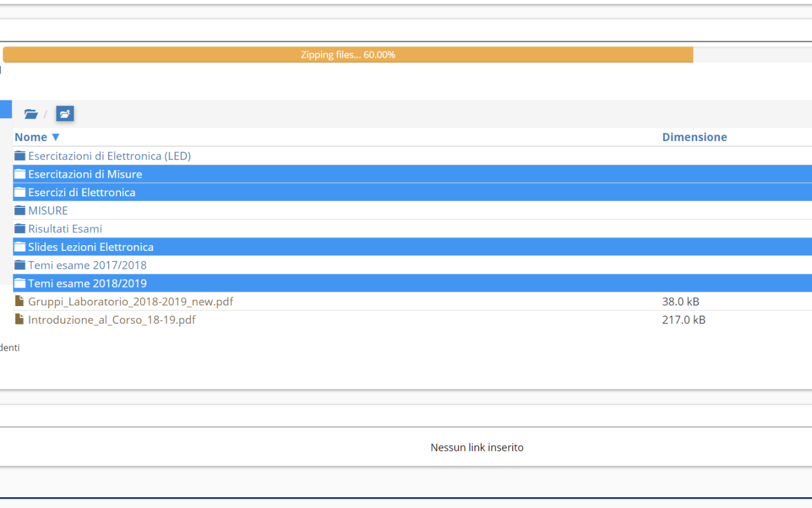Screen dimensions: 812x508
Task: Deselect the Slides Lezioni Elettronica row
Action: 91,246
